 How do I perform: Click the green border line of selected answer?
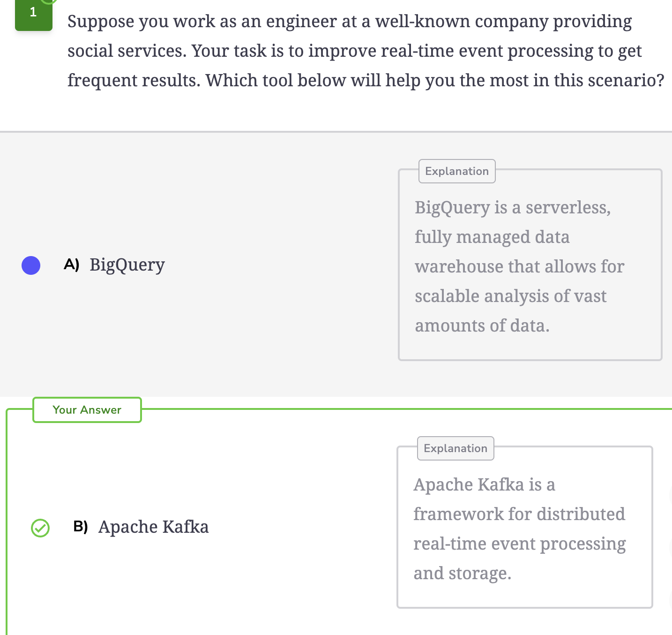(x=407, y=409)
